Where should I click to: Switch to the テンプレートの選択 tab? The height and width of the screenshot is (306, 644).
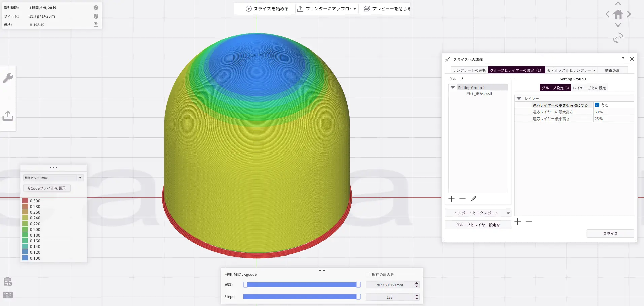[x=469, y=70]
